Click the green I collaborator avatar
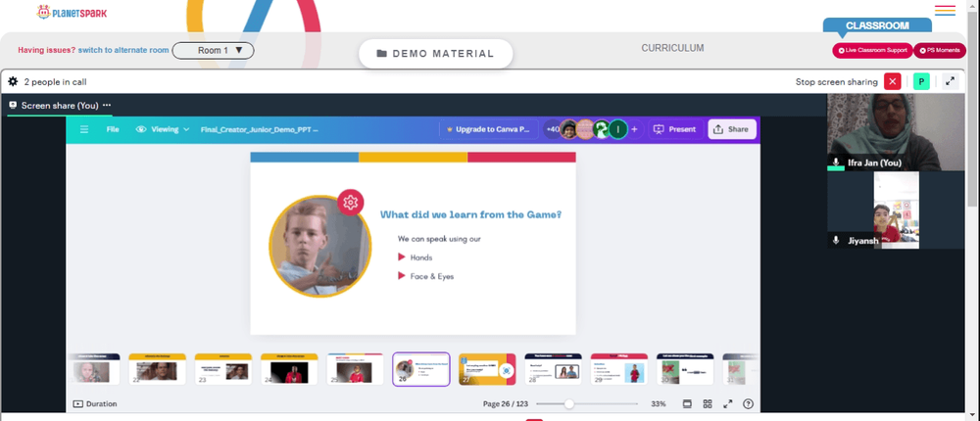 click(x=618, y=129)
